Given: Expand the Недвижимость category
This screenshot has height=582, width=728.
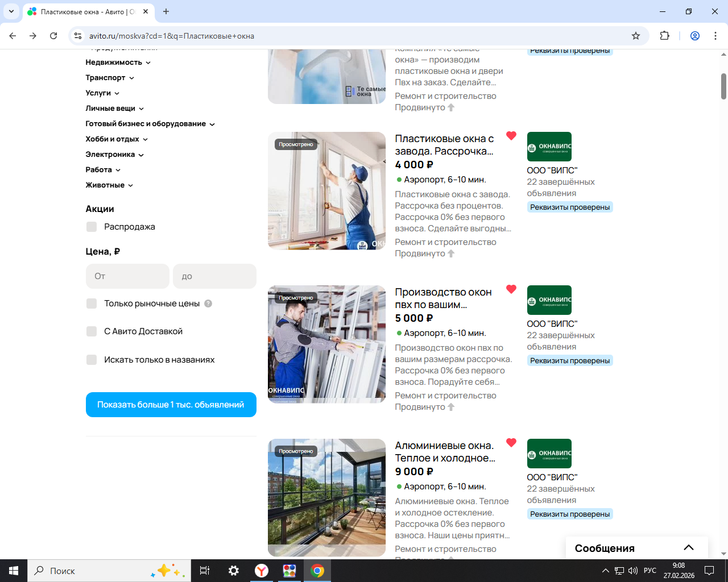Looking at the screenshot, I should tap(118, 63).
